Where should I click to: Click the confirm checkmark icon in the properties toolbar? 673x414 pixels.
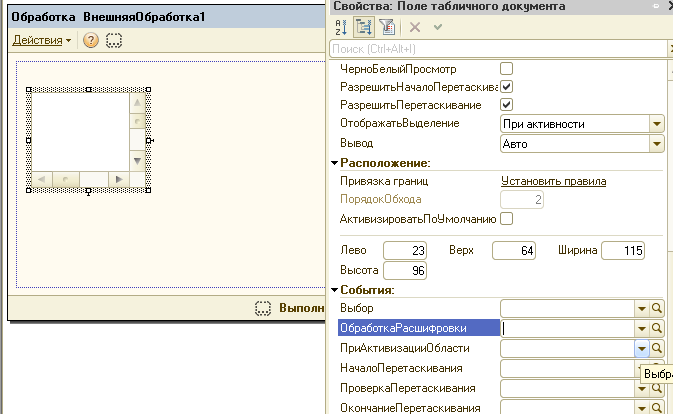tap(438, 27)
